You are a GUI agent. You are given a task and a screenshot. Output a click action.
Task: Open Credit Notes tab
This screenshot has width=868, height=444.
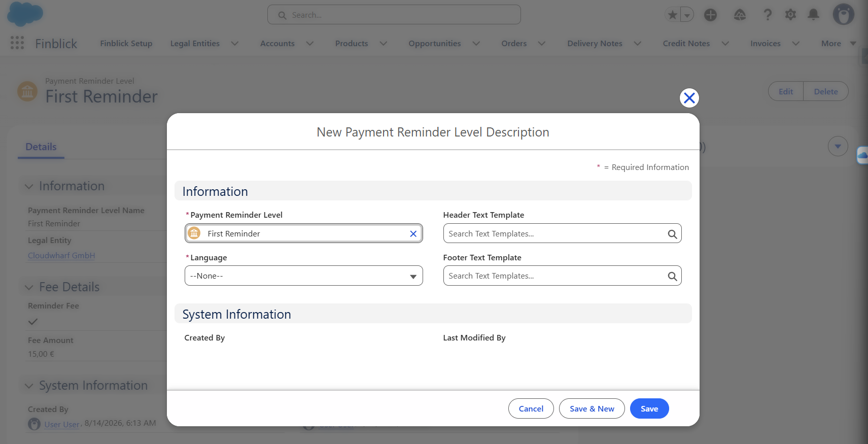point(686,44)
